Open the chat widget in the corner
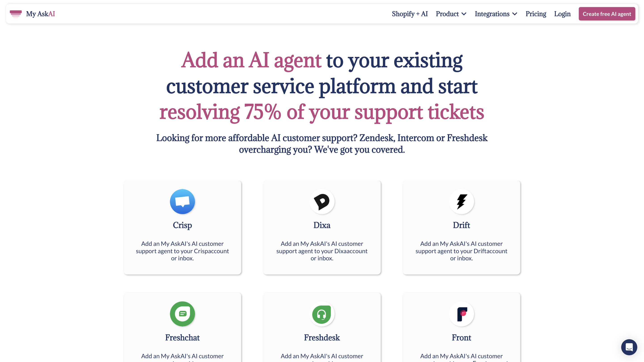The image size is (644, 362). [629, 347]
